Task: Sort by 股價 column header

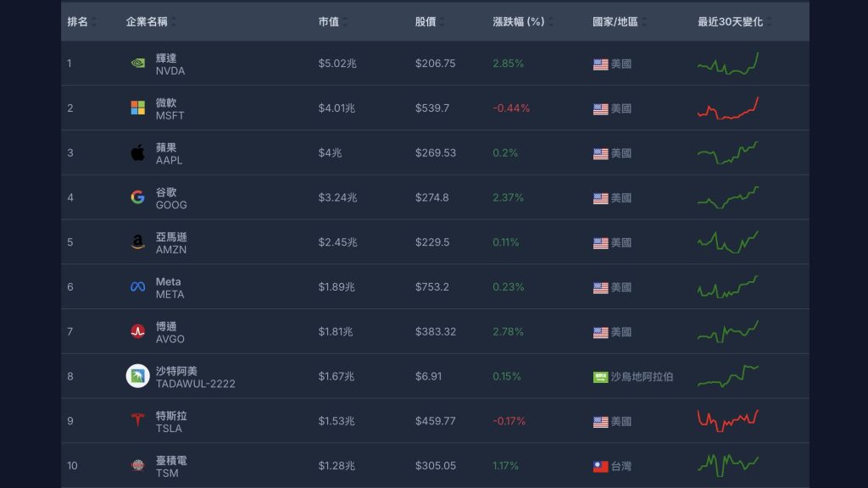Action: [426, 21]
